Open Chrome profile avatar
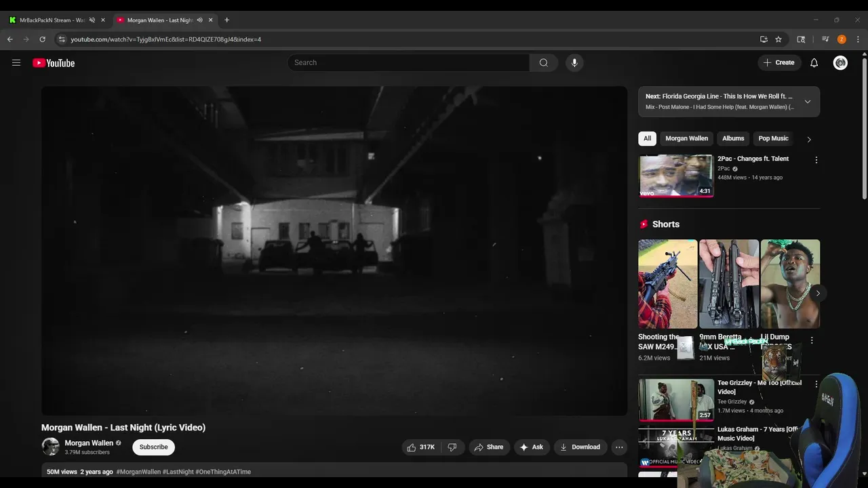868x488 pixels. (x=842, y=39)
